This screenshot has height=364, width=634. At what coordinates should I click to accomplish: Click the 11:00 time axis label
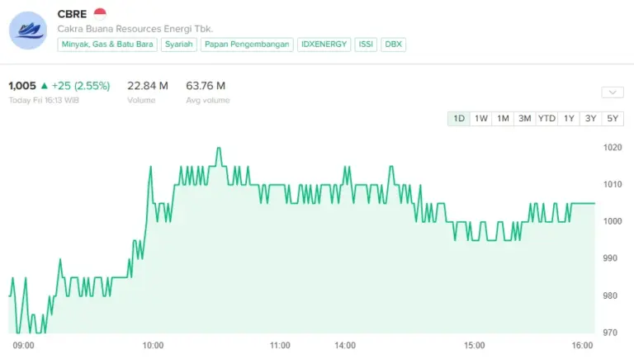280,345
